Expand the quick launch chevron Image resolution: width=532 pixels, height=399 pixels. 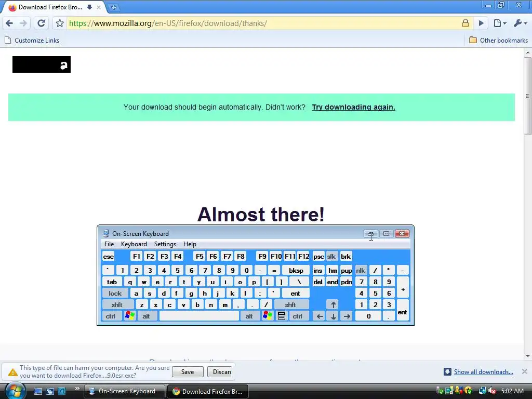pos(77,389)
